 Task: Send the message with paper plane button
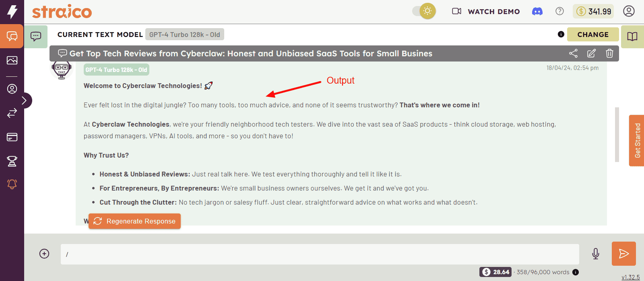[x=624, y=254]
